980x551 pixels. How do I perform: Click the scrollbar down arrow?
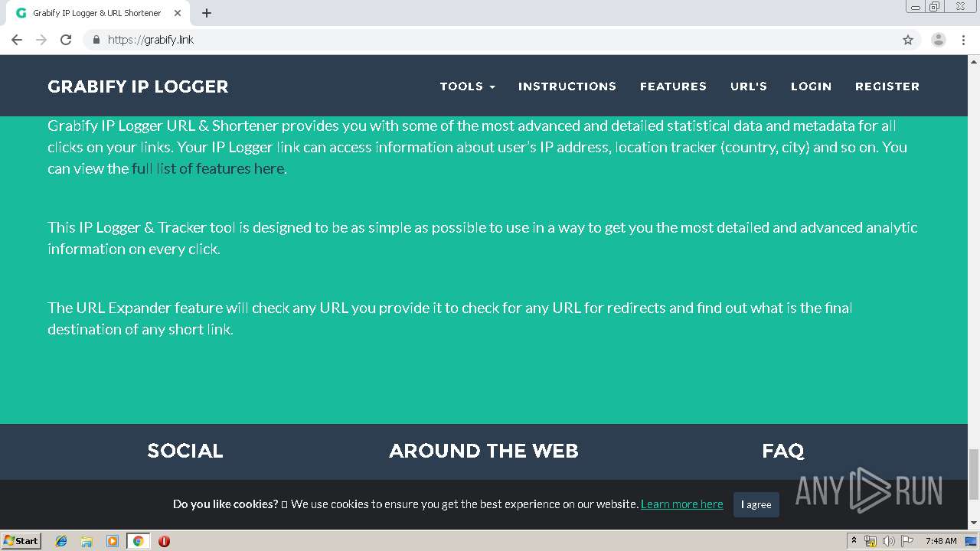point(974,523)
